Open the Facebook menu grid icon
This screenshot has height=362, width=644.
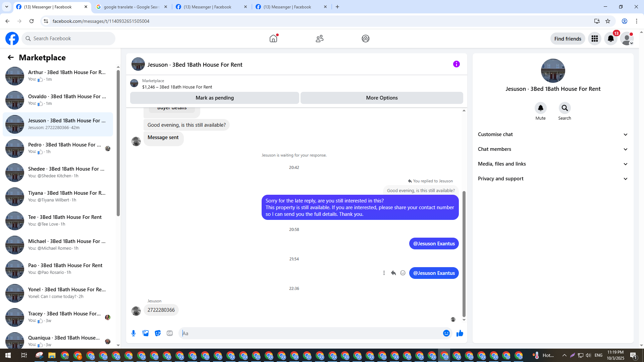coord(595,39)
